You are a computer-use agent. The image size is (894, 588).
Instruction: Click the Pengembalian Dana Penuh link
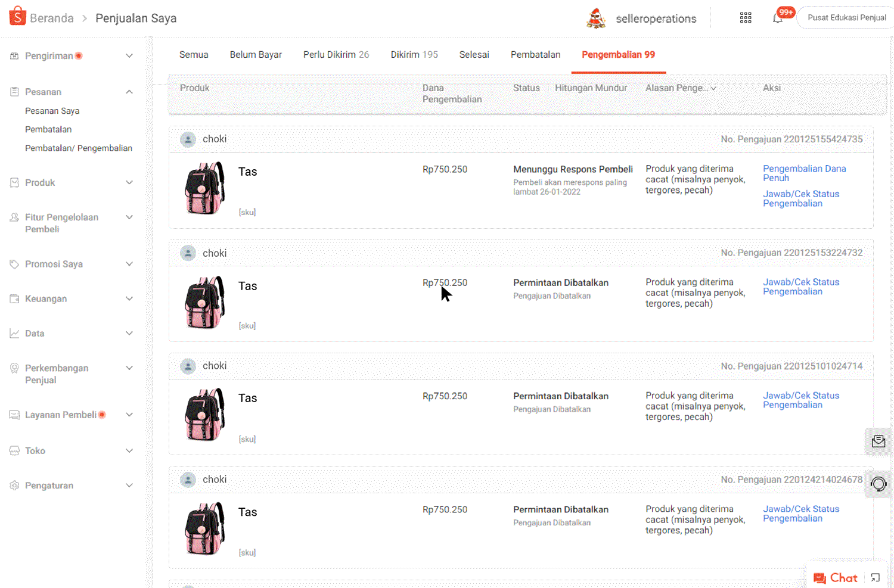point(804,173)
